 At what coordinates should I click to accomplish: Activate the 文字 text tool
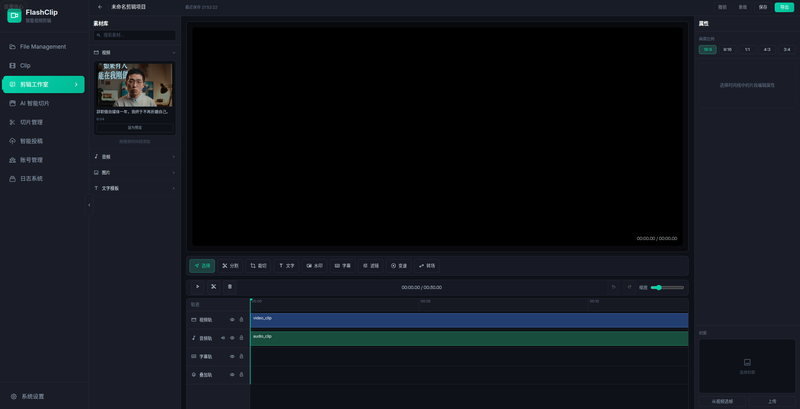tap(286, 266)
